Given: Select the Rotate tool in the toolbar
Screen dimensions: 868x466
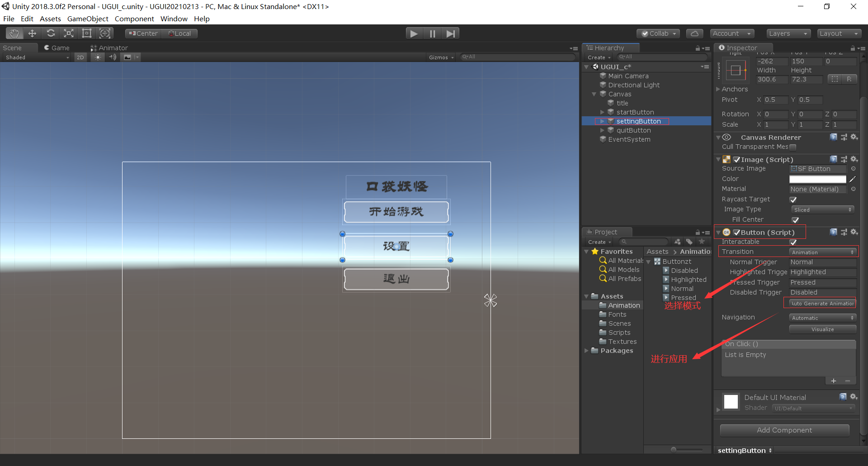Looking at the screenshot, I should click(51, 33).
